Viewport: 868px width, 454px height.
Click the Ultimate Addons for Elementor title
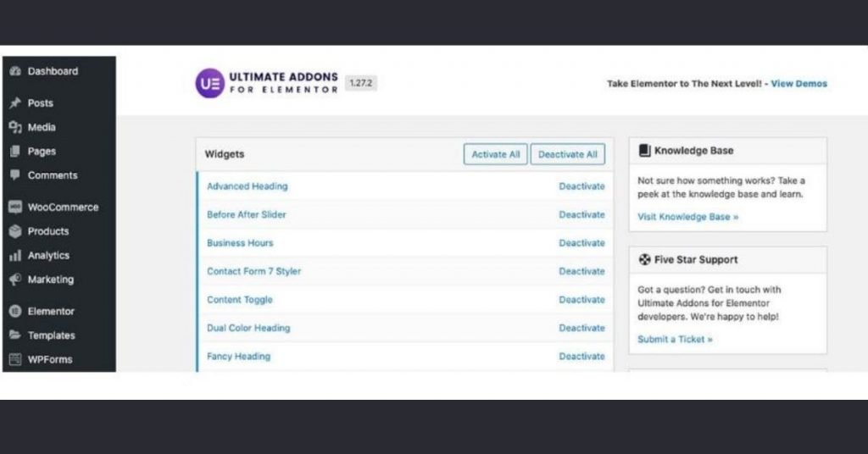283,83
